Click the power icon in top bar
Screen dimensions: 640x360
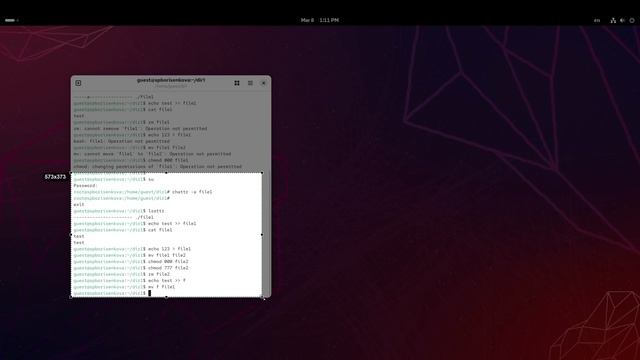(632, 20)
